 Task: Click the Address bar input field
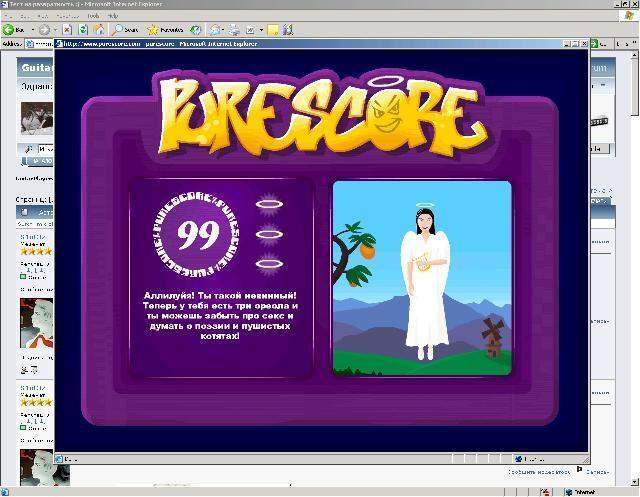pyautogui.click(x=40, y=44)
